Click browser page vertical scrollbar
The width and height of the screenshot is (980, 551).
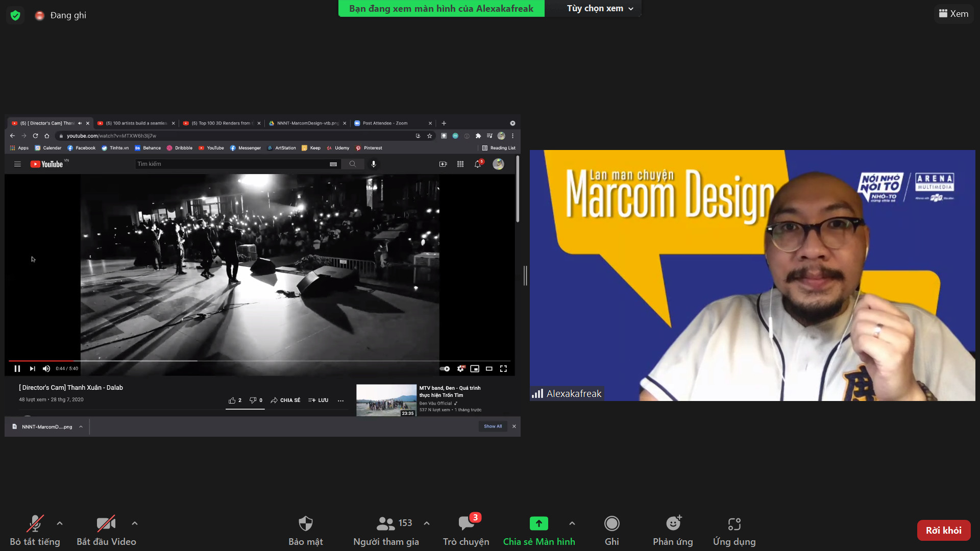click(518, 189)
